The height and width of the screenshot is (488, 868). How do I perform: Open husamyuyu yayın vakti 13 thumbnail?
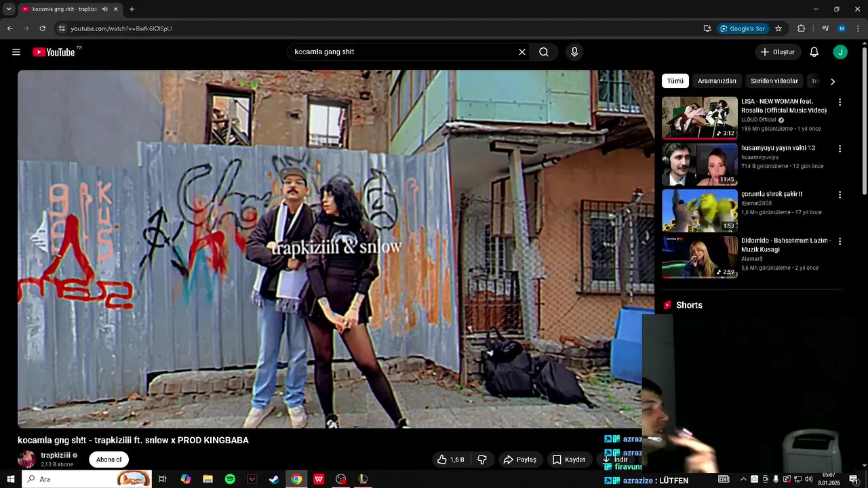(700, 164)
